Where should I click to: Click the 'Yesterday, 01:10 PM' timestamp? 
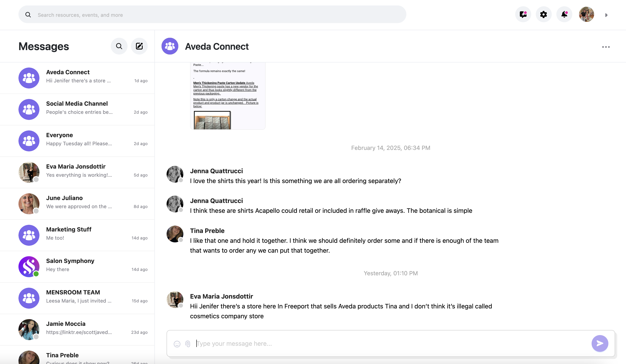[391, 273]
